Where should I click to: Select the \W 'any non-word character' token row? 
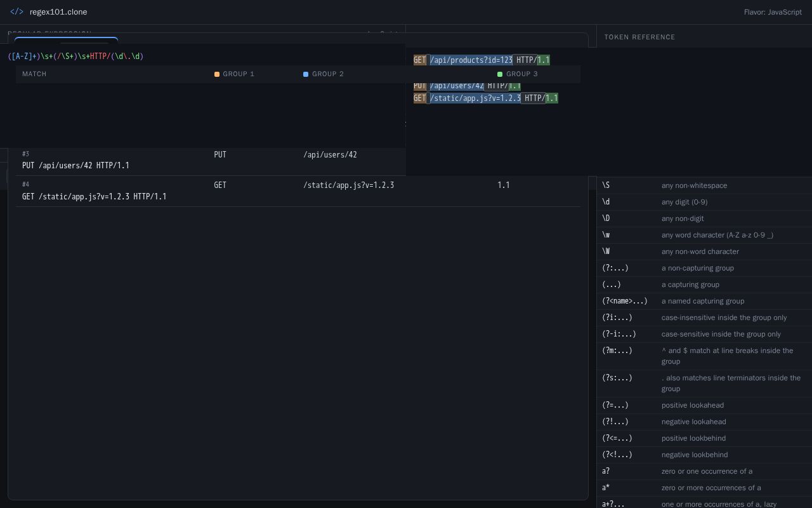tap(704, 251)
